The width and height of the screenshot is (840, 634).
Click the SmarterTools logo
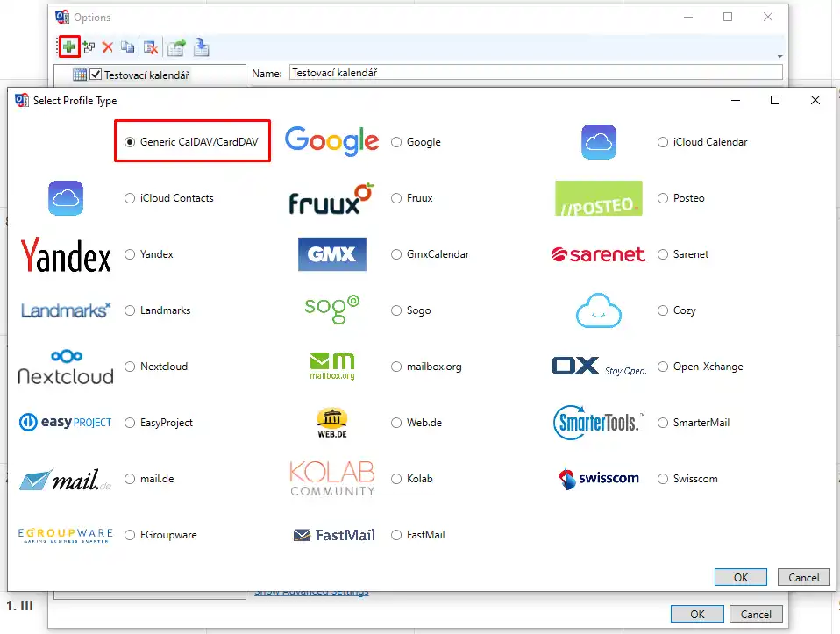pos(598,423)
